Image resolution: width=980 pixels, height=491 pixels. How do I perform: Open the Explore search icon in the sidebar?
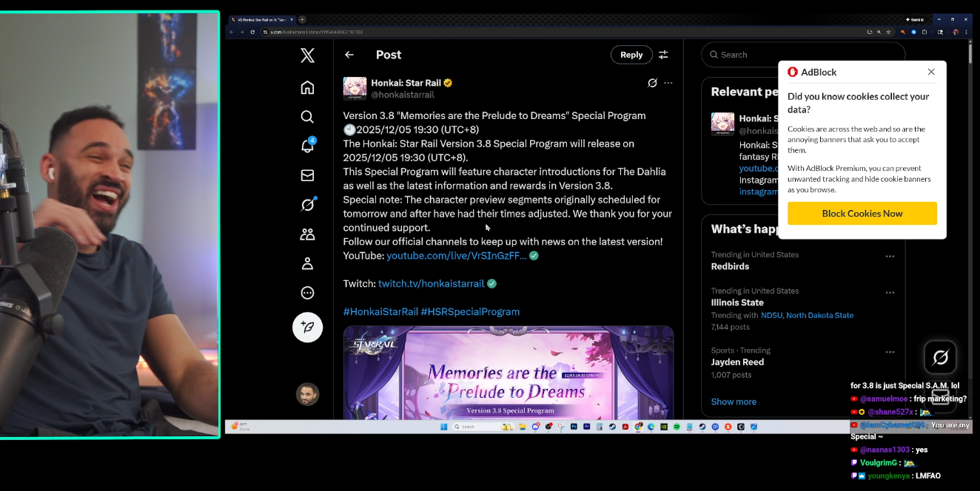(x=307, y=117)
